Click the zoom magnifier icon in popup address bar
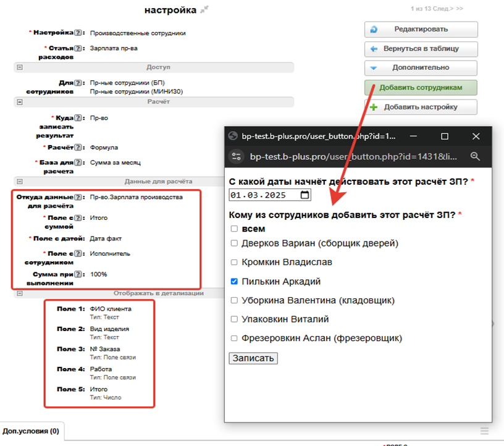The image size is (504, 446). [x=475, y=157]
